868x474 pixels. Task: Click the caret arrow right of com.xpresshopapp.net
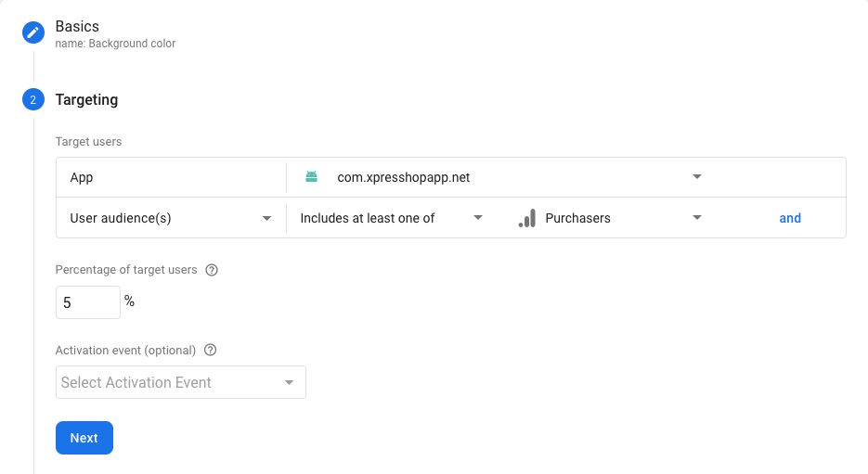click(697, 177)
